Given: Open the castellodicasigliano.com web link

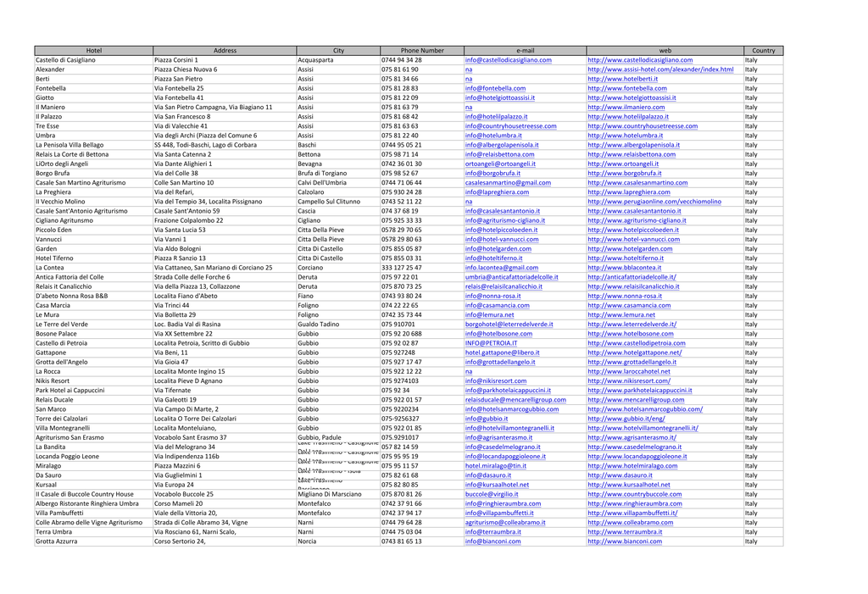Looking at the screenshot, I should [x=640, y=60].
